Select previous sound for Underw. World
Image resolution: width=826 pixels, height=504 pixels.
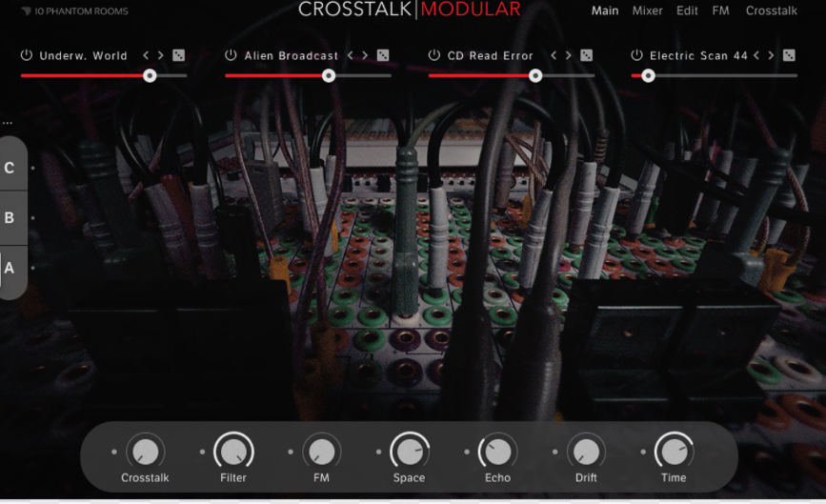146,55
